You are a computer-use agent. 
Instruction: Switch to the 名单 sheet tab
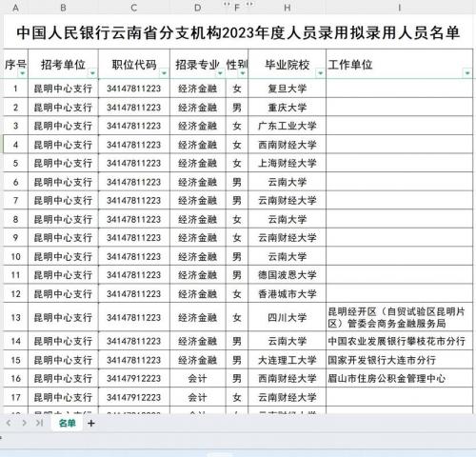pyautogui.click(x=68, y=423)
